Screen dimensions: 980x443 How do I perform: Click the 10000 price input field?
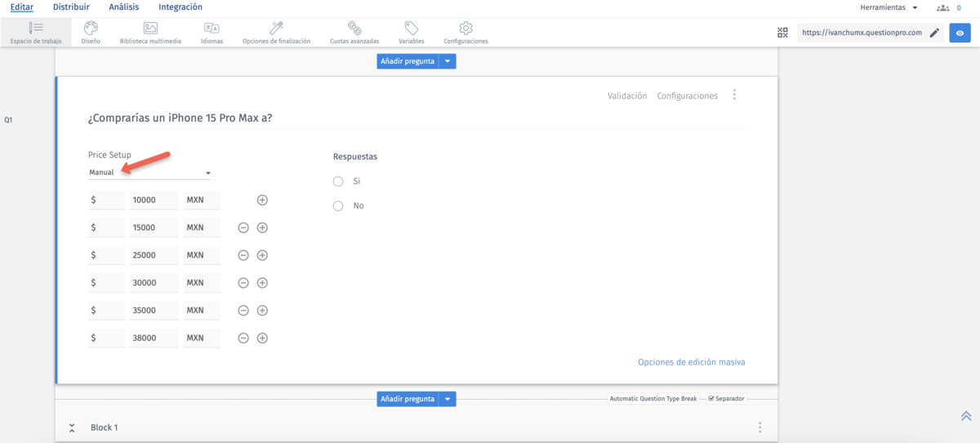[x=154, y=200]
